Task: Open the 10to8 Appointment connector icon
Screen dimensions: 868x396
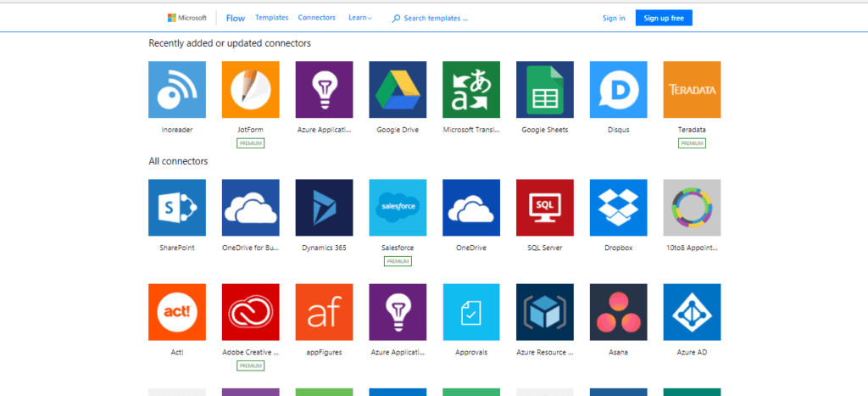Action: click(692, 208)
